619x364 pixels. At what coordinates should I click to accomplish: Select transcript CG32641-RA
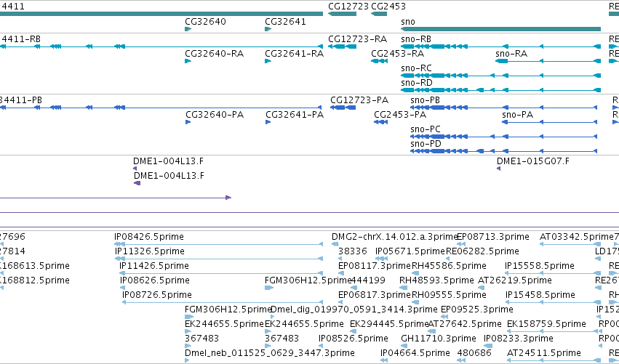268,61
